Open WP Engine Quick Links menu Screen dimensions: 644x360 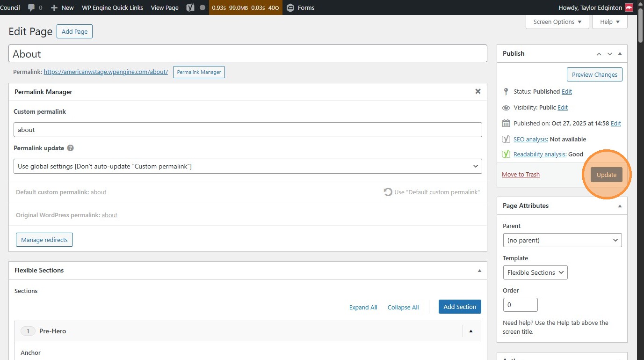pos(112,7)
